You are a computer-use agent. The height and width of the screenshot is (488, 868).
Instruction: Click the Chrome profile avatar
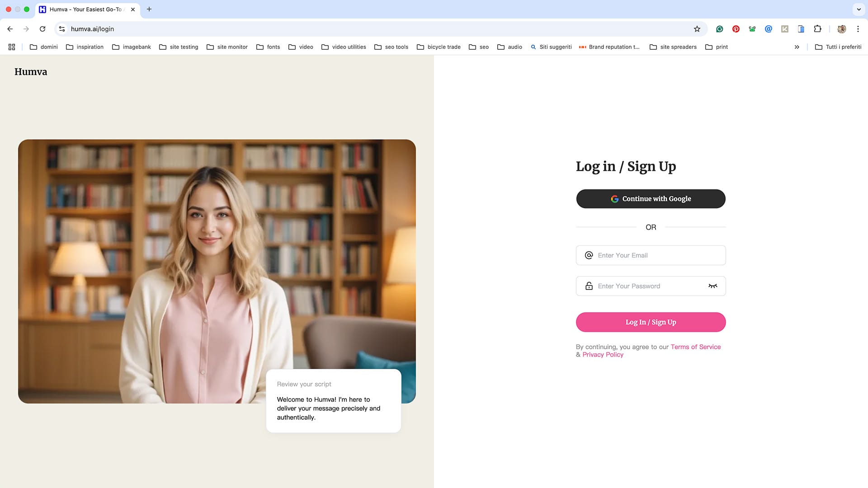pos(841,29)
